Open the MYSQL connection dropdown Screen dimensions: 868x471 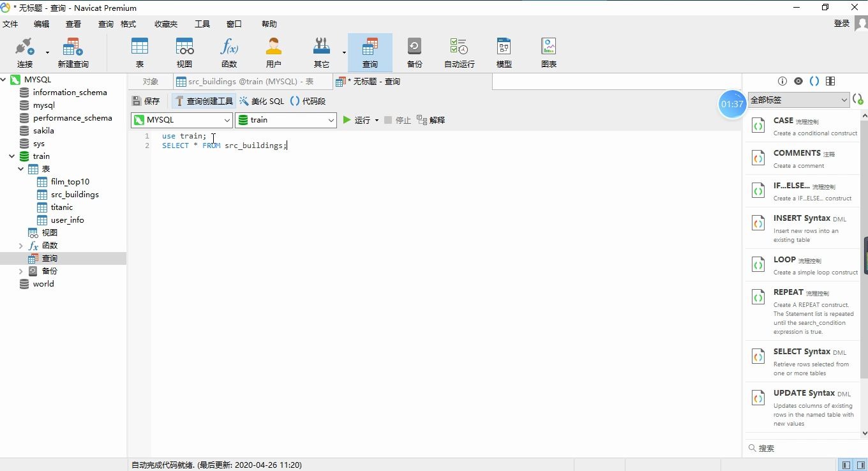pyautogui.click(x=182, y=120)
